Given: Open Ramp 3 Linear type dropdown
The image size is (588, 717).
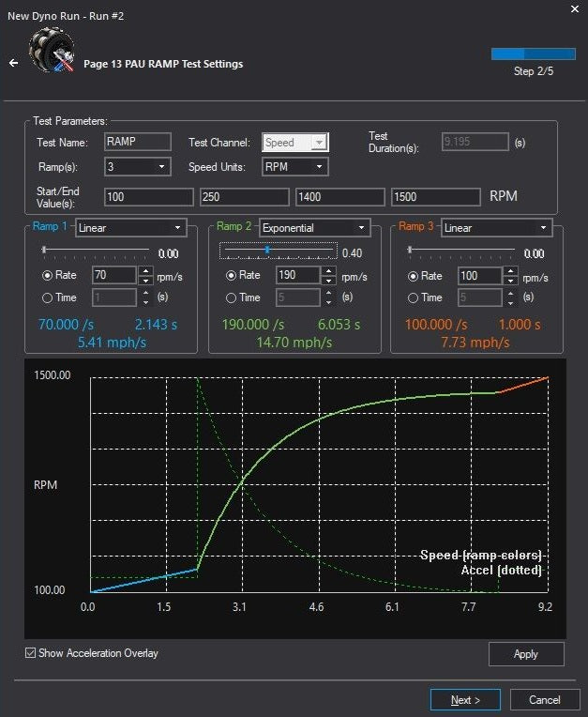Looking at the screenshot, I should point(497,228).
